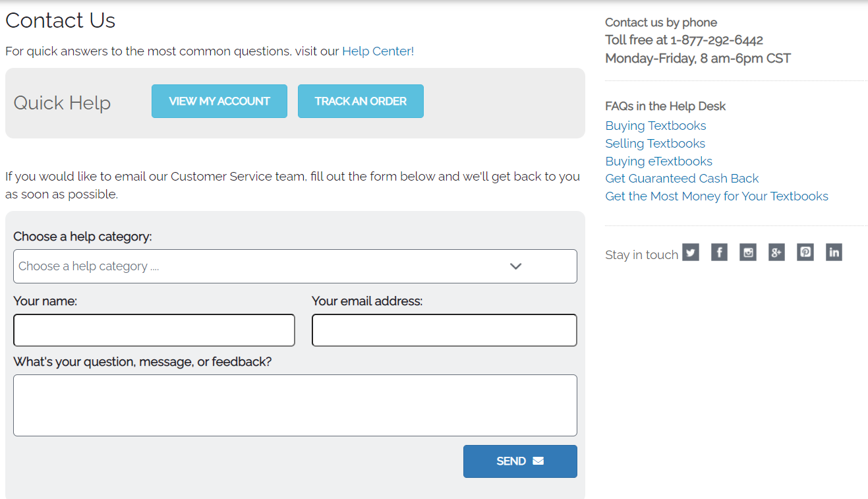Image resolution: width=868 pixels, height=499 pixels.
Task: Open the Pinterest social icon
Action: tap(805, 252)
